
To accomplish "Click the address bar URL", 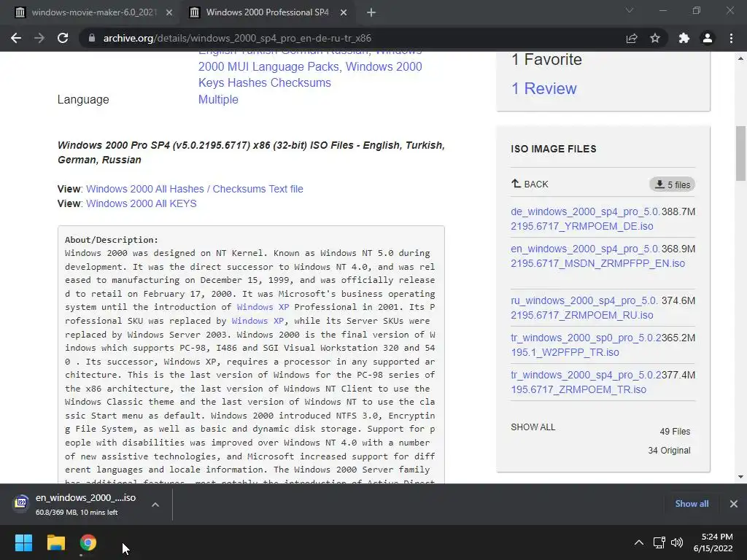I will tap(237, 38).
